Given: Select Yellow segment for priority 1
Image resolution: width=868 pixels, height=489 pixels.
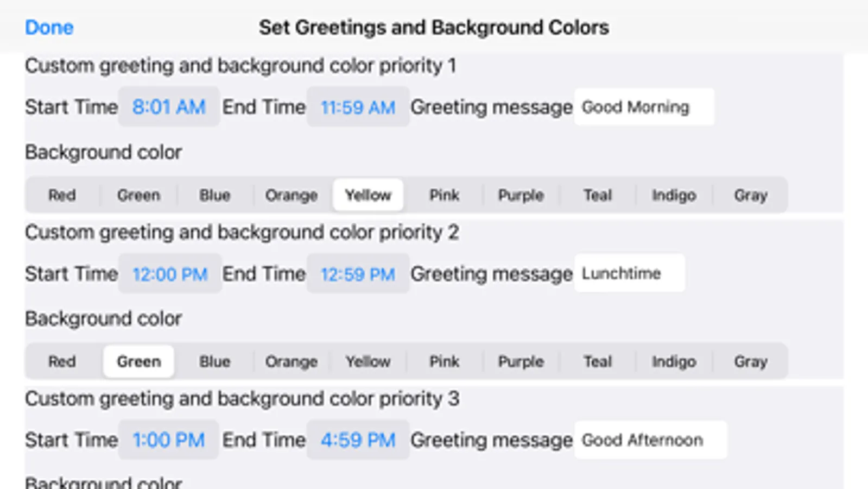Looking at the screenshot, I should coord(368,195).
